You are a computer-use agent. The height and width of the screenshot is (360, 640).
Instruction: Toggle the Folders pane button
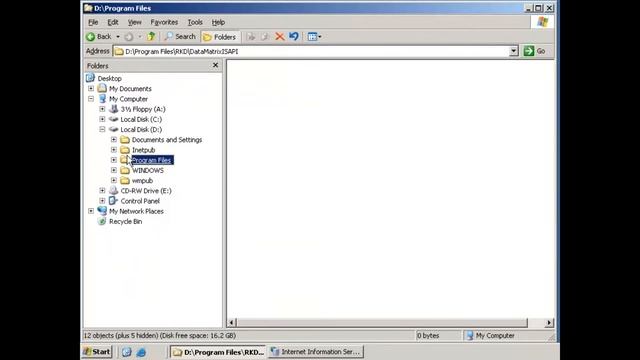(x=220, y=37)
